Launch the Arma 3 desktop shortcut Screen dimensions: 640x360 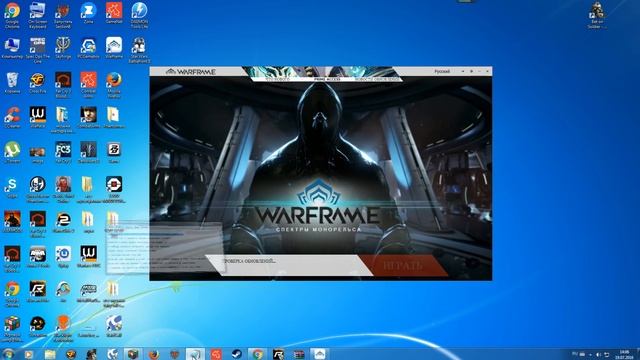coord(38,257)
